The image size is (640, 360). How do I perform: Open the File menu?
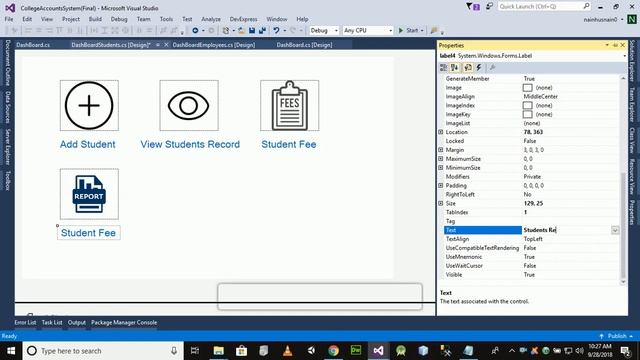tap(9, 19)
